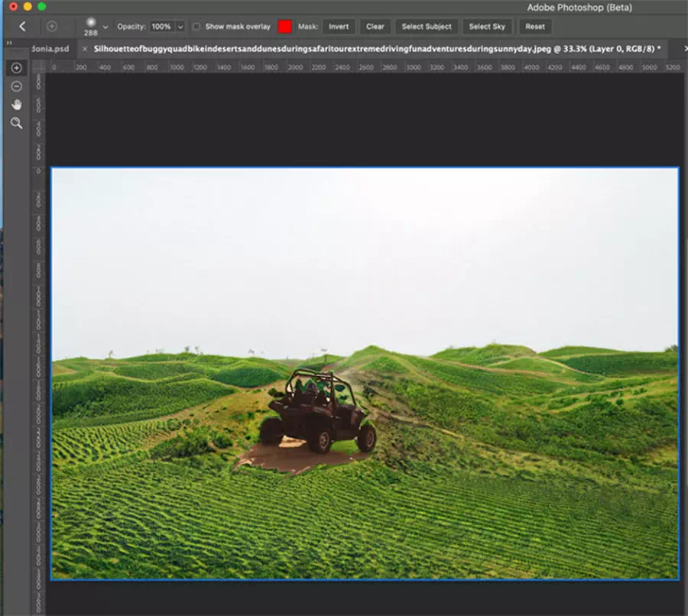The image size is (688, 616).
Task: Click the Clear mask button
Action: (x=375, y=27)
